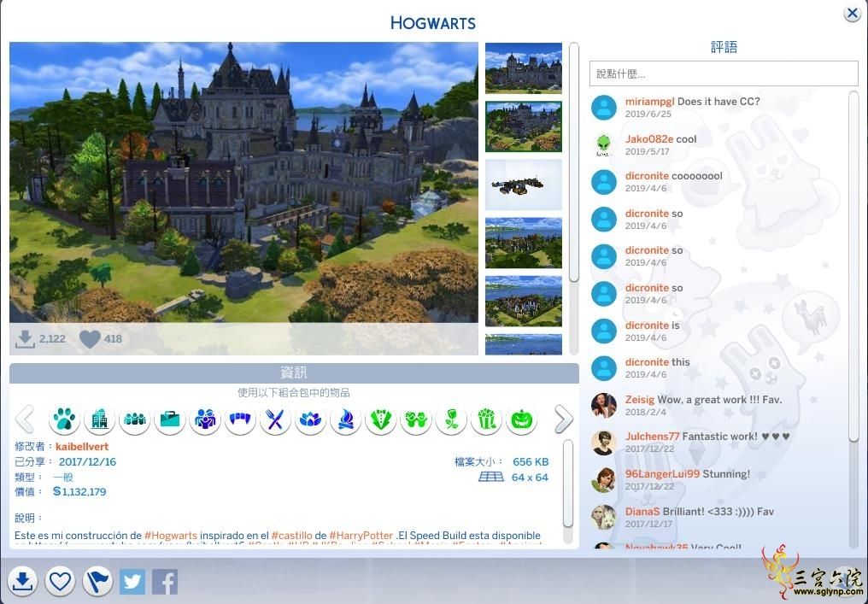Select the white-background floating lot thumbnail
The height and width of the screenshot is (604, 868).
(524, 185)
